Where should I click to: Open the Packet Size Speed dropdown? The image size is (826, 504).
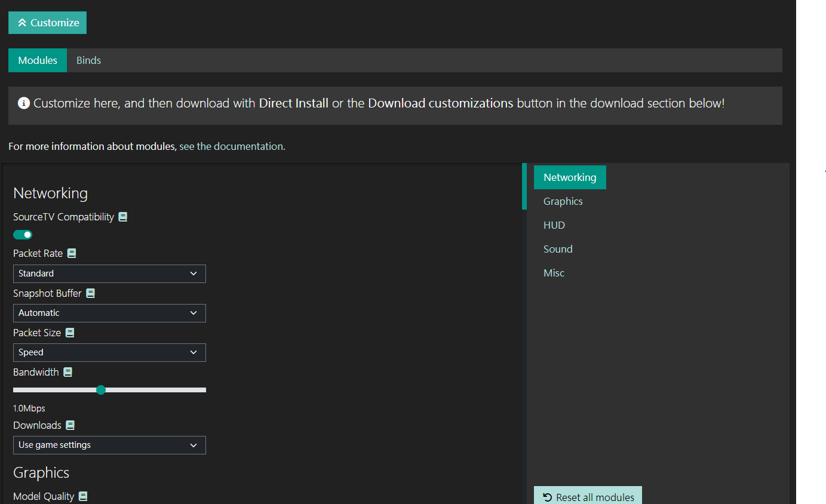point(109,352)
